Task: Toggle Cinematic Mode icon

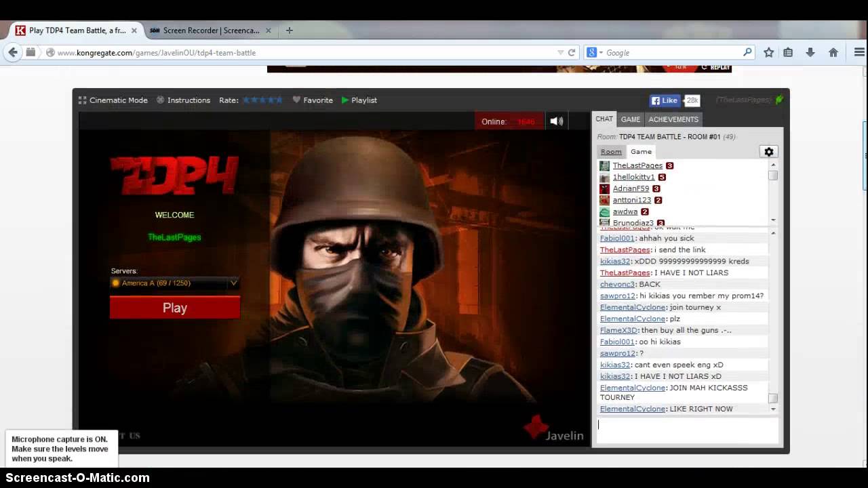Action: 82,100
